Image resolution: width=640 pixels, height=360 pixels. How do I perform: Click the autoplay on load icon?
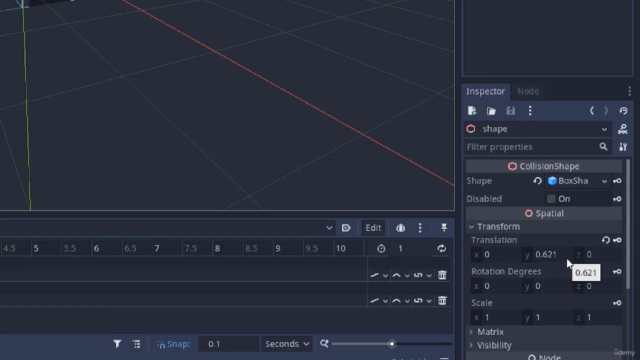click(x=346, y=228)
